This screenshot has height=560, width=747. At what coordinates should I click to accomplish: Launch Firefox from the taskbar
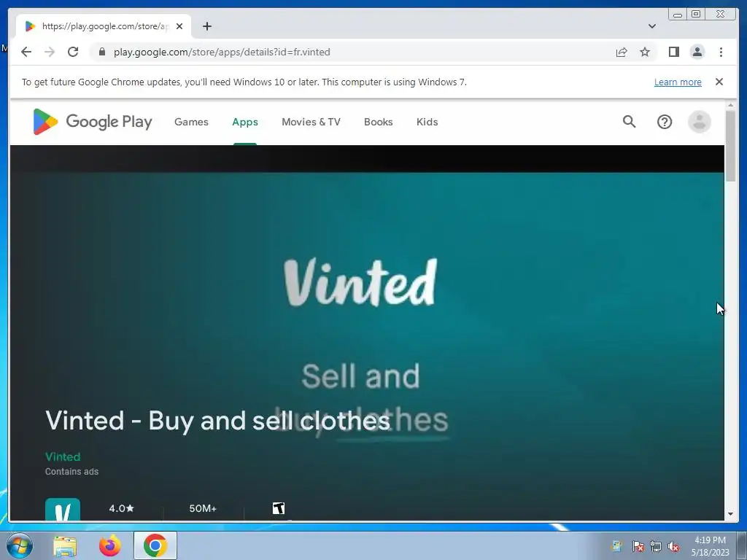click(x=109, y=545)
